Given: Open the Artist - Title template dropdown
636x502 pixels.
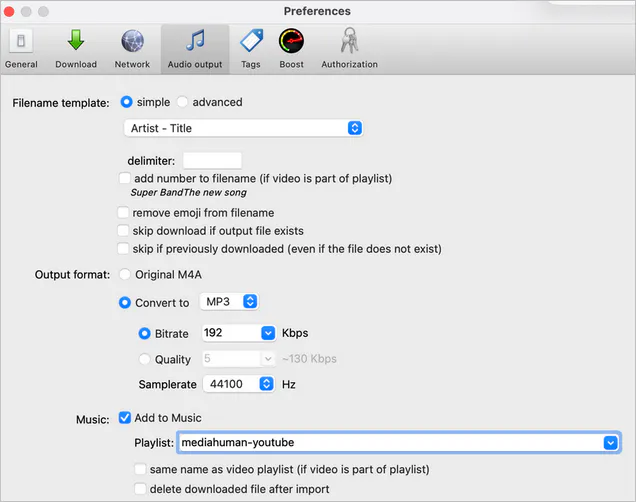Looking at the screenshot, I should (243, 128).
